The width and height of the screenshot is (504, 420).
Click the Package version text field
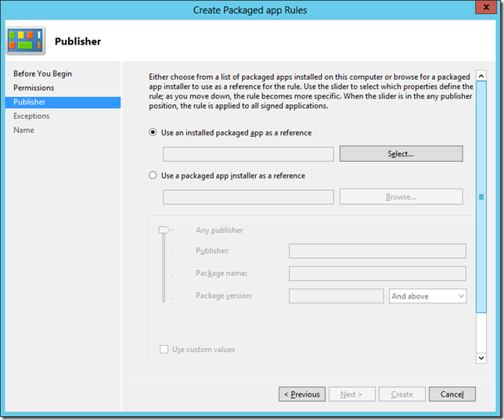click(336, 296)
